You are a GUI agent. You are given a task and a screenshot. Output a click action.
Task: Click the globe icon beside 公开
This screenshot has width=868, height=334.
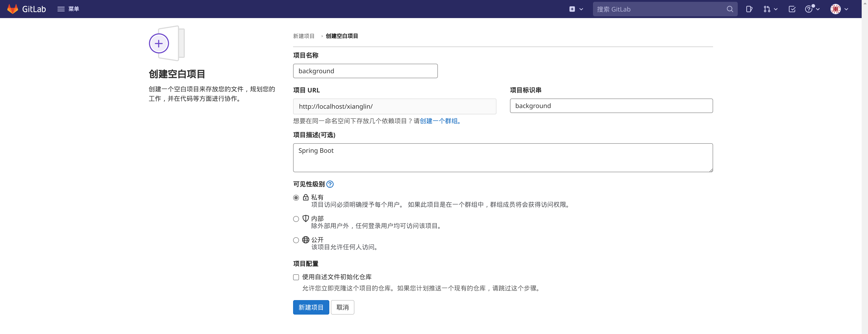point(306,240)
